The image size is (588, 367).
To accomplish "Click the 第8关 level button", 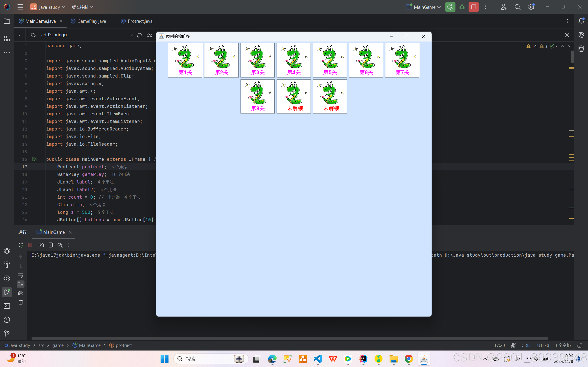I will point(257,96).
